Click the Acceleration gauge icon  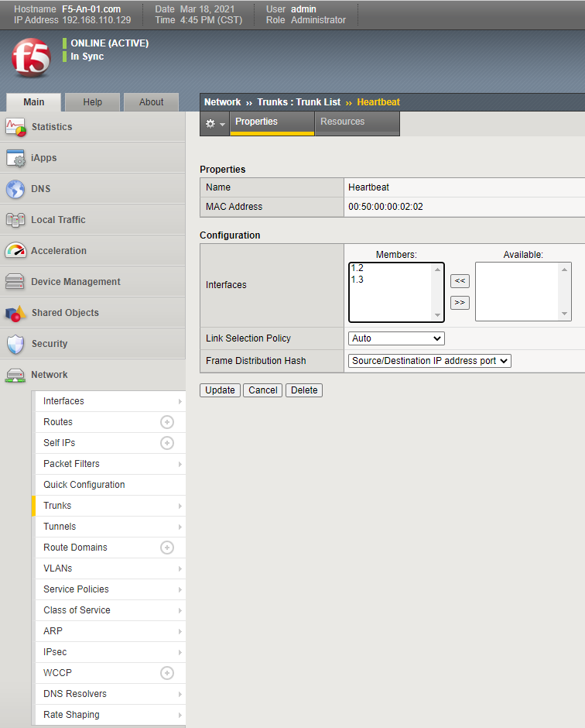point(15,251)
